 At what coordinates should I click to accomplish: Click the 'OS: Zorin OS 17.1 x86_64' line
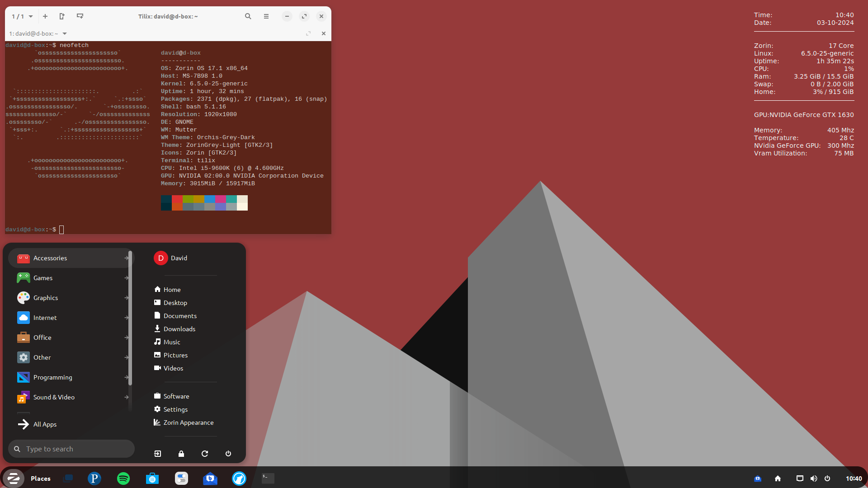pyautogui.click(x=204, y=68)
